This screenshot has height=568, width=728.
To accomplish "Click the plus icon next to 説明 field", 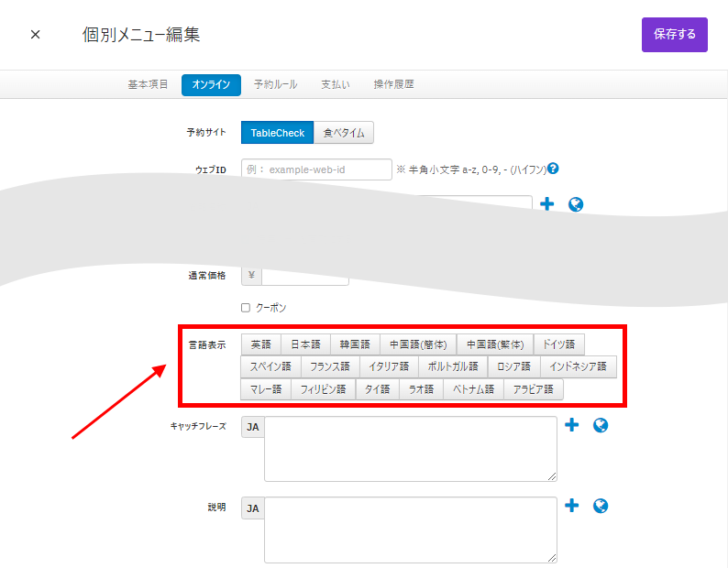I will point(572,506).
